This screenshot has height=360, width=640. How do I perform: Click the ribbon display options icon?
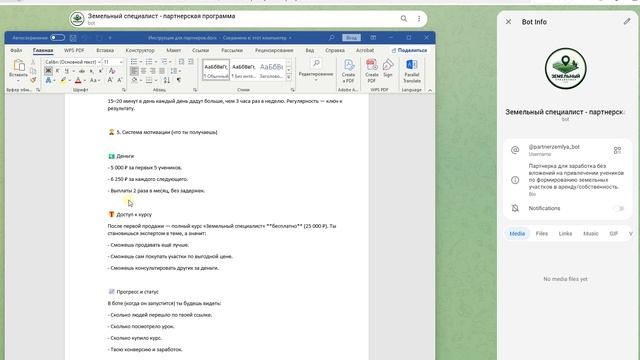click(373, 38)
